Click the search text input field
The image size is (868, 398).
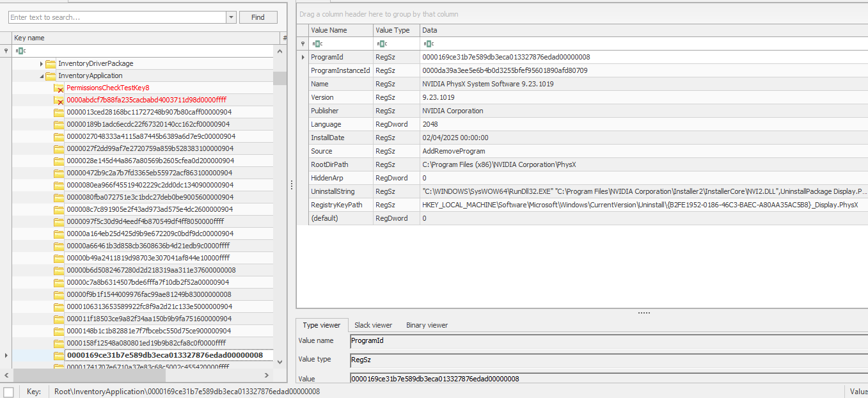[x=117, y=17]
